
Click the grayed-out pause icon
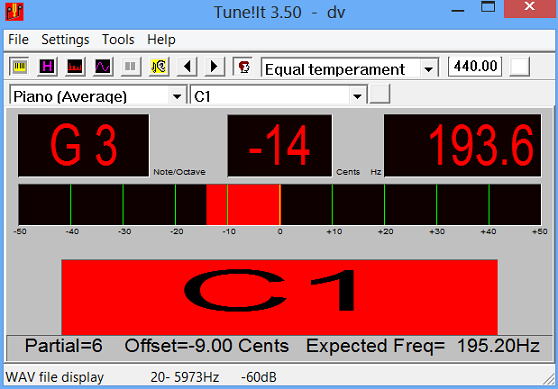[x=130, y=67]
